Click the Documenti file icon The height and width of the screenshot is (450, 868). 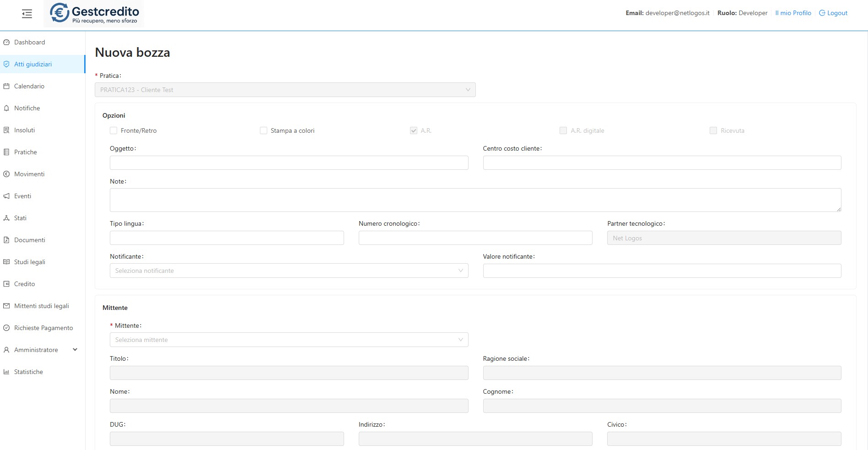point(6,240)
